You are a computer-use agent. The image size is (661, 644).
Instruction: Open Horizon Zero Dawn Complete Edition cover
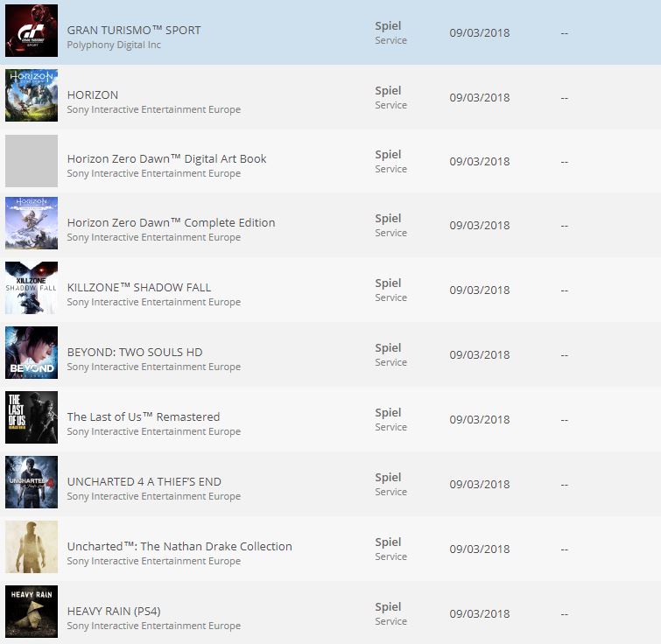[x=32, y=223]
